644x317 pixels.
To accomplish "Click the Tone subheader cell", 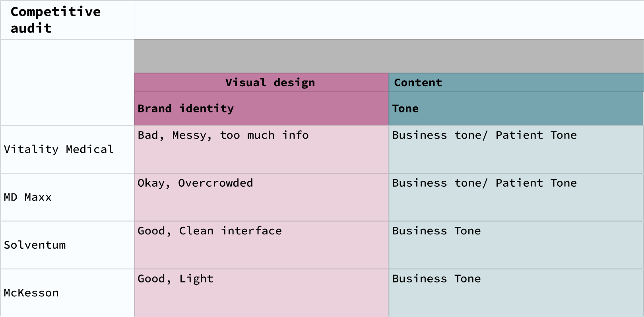I will [x=516, y=108].
